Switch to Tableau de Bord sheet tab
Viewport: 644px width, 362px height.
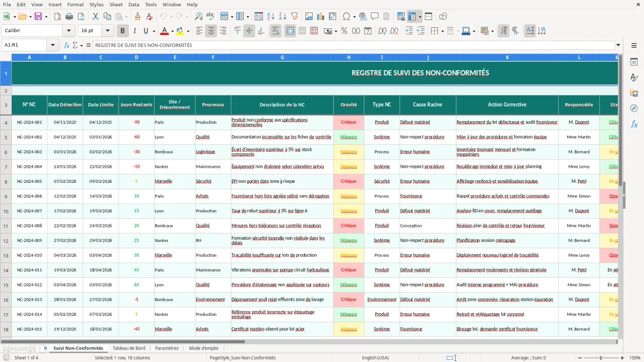coord(129,348)
